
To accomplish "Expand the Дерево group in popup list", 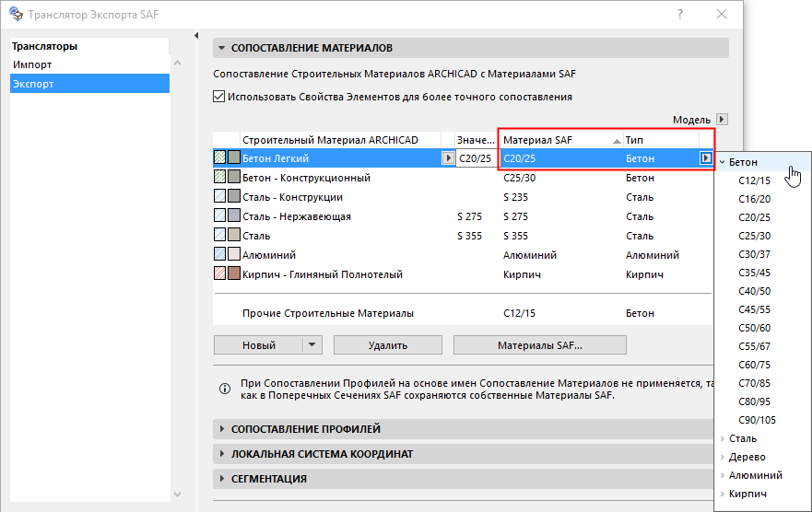I will (x=723, y=457).
